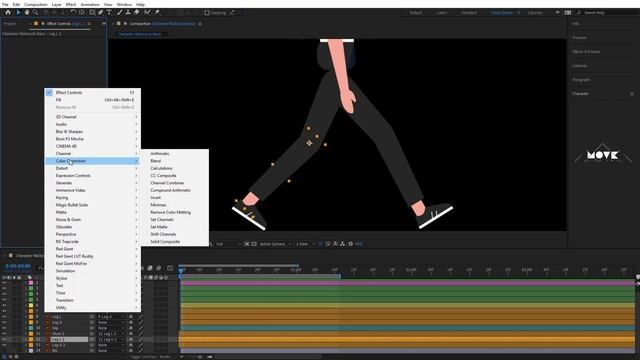Select the Zoom magnifier tool

(36, 13)
